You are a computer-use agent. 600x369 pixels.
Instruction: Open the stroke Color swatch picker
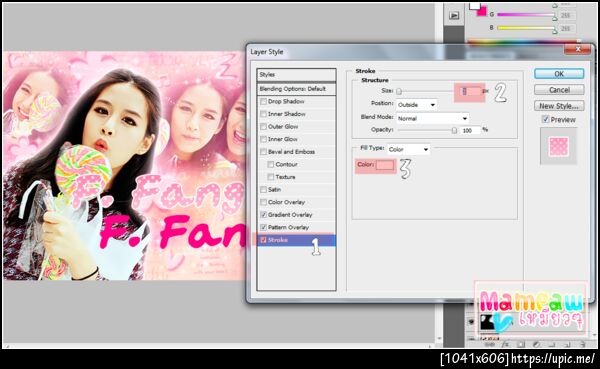point(385,165)
